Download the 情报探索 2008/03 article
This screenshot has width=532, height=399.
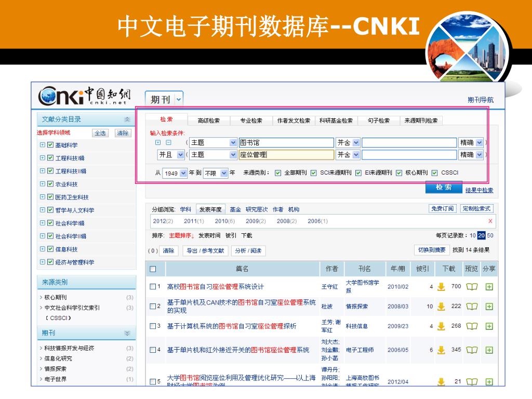click(441, 307)
